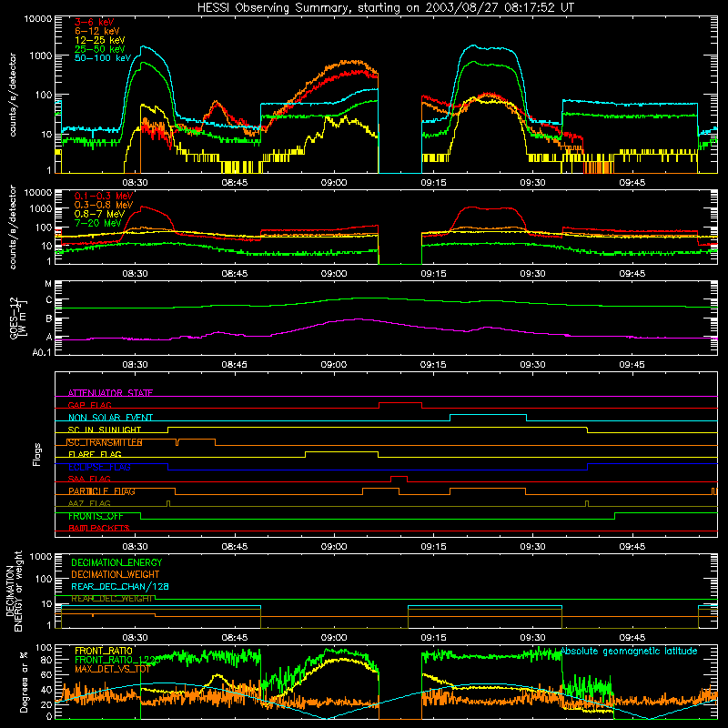Select the PARTICLE_FLAG label
The height and width of the screenshot is (728, 728).
pyautogui.click(x=102, y=490)
